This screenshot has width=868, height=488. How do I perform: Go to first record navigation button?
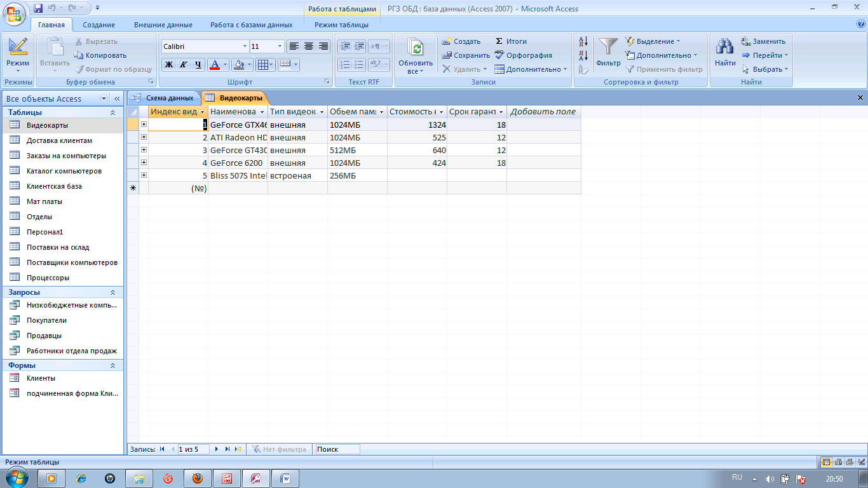pos(163,449)
